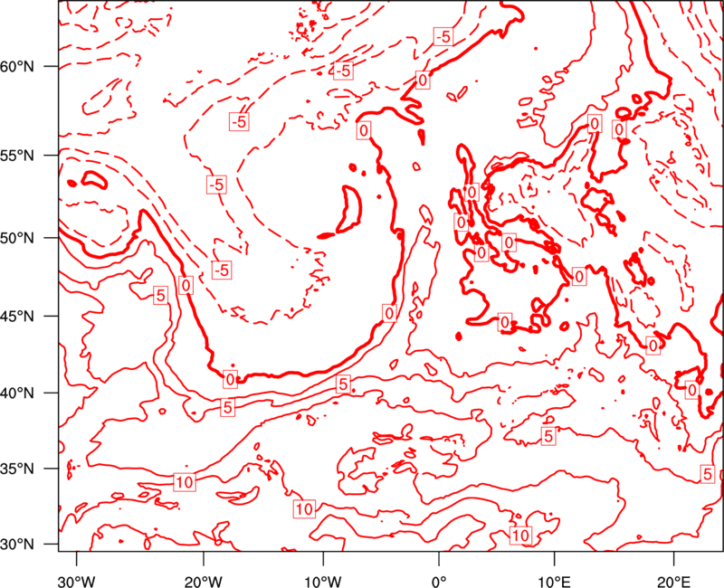Pick the 0° longitude axis label
Image resolution: width=724 pixels, height=588 pixels.
tap(439, 582)
